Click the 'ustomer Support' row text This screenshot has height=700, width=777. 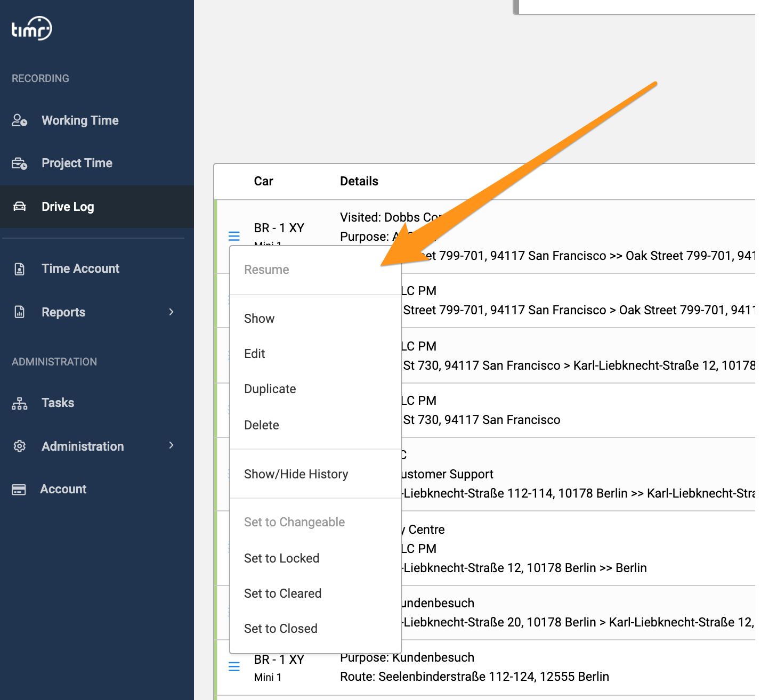click(x=448, y=474)
